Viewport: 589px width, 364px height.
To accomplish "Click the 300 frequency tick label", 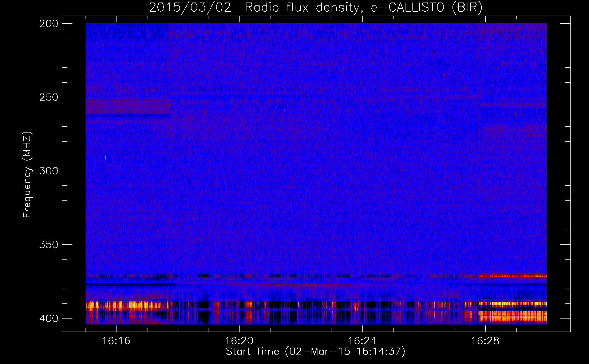I will coord(49,171).
